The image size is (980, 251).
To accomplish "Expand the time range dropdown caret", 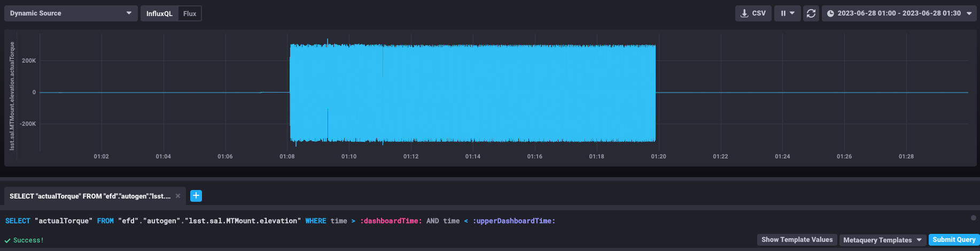I will coord(969,13).
